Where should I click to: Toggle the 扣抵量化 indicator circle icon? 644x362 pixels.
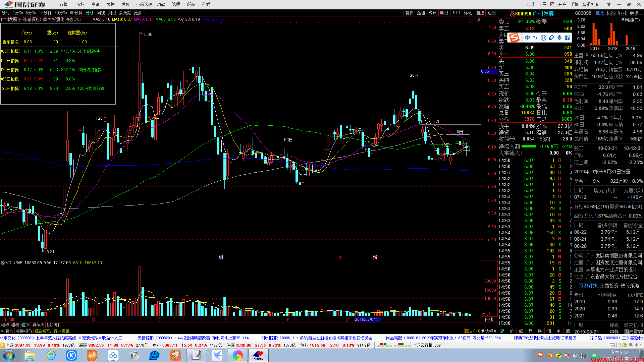pos(45,20)
